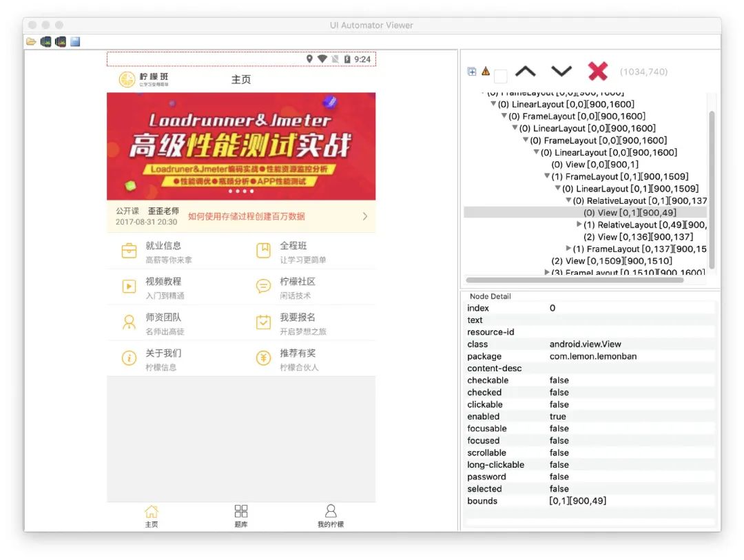Image resolution: width=744 pixels, height=560 pixels.
Task: Tap the briefcase icon beside 就业信息
Action: [x=129, y=251]
